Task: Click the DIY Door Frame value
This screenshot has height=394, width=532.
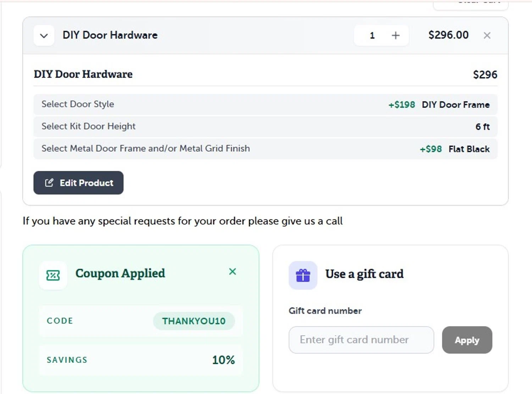Action: coord(456,105)
